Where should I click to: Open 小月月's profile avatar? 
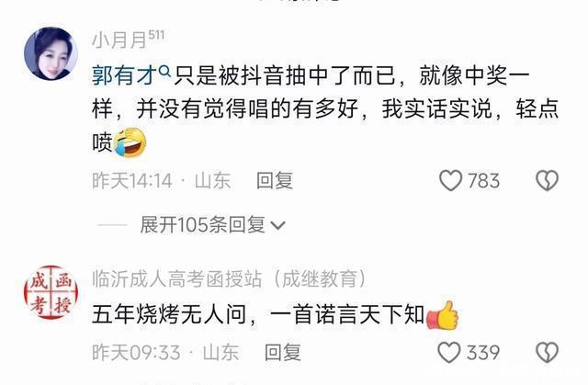pos(51,53)
